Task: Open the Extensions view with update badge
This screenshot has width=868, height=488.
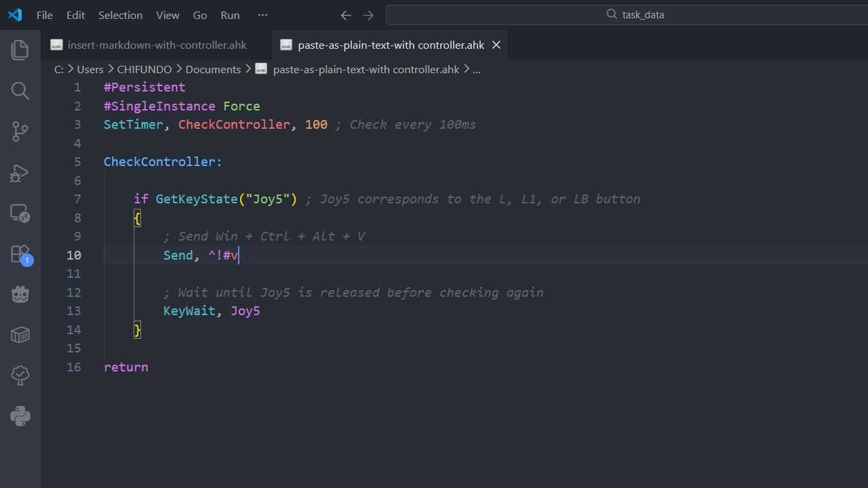Action: click(x=20, y=255)
